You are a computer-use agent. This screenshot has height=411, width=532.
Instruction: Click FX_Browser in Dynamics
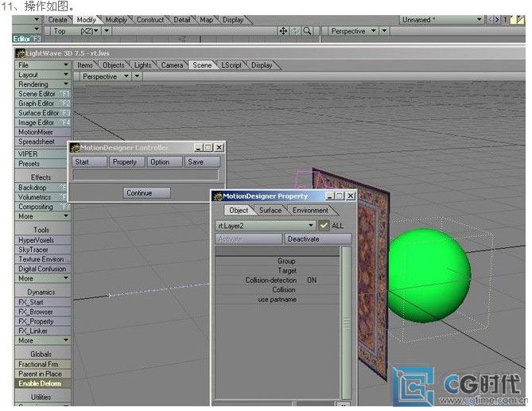click(43, 312)
